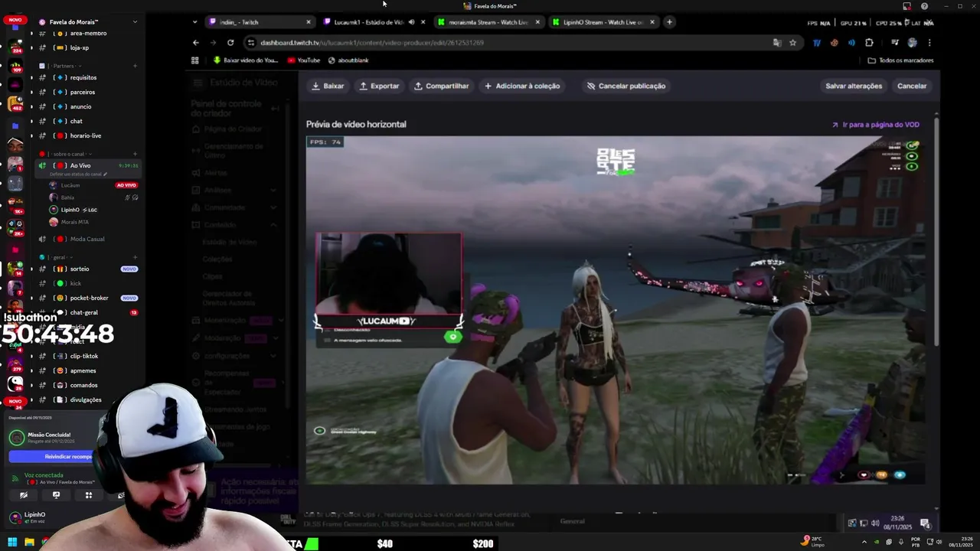Click Discord screen share icon
Screen dimensions: 980x551
pos(56,495)
